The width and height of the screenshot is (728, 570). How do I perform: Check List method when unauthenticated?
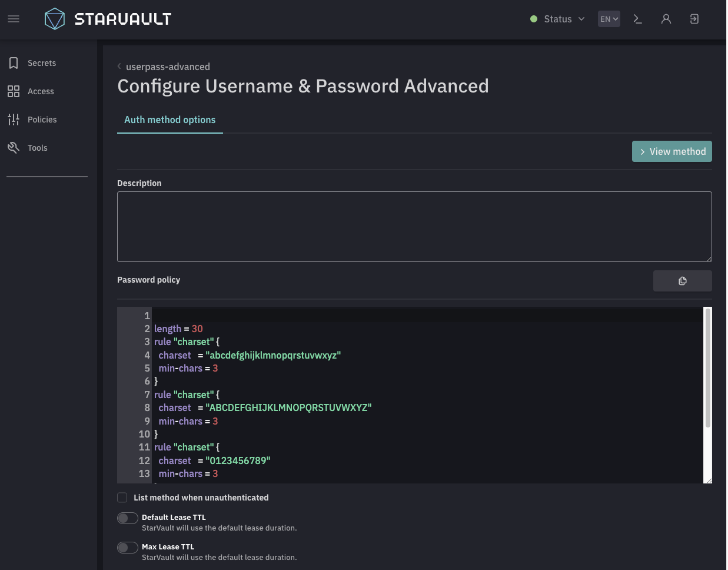122,498
